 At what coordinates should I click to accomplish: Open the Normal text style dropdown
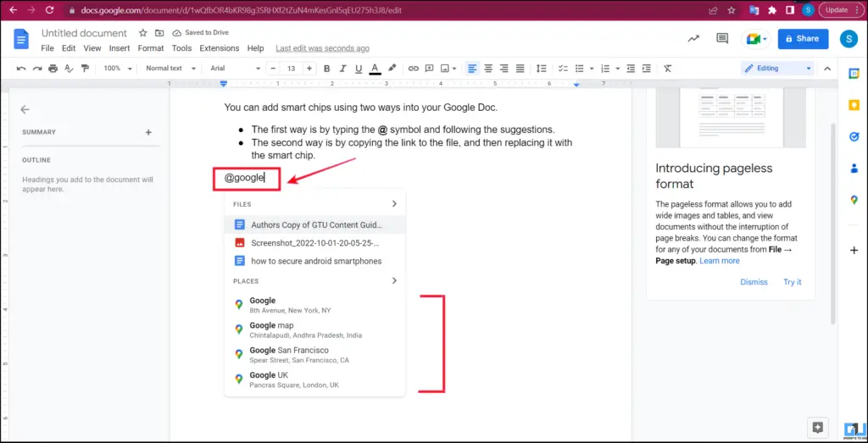[170, 69]
